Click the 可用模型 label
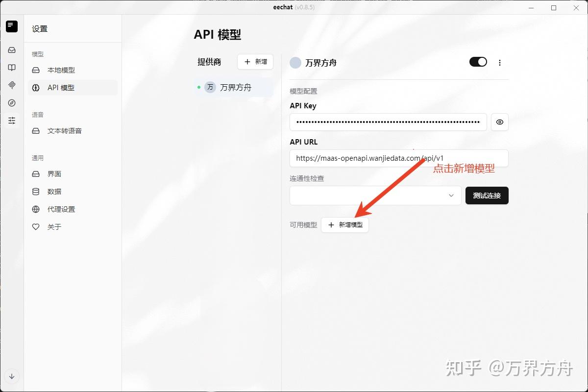 [304, 225]
